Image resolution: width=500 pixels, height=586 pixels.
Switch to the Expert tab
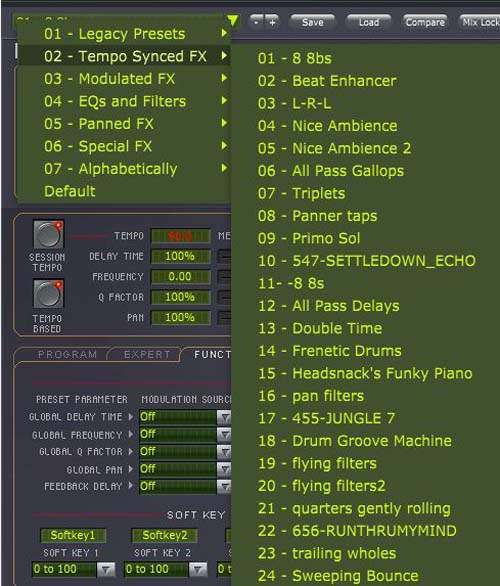click(x=147, y=354)
